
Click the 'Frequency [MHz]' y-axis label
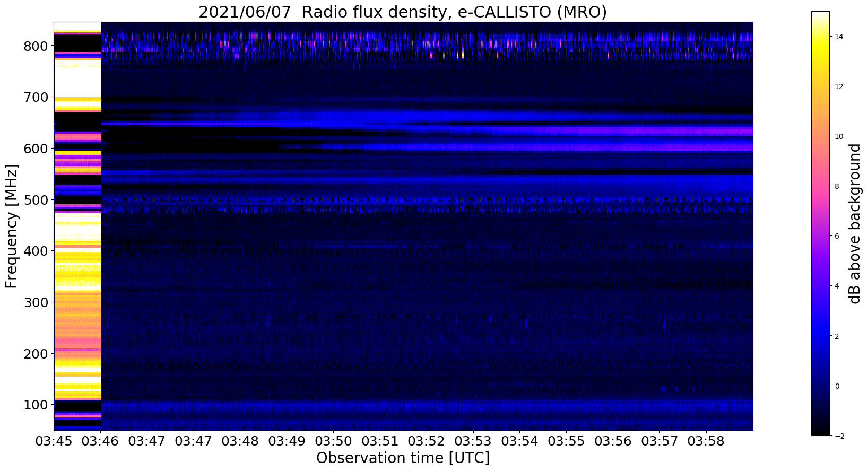tap(12, 226)
